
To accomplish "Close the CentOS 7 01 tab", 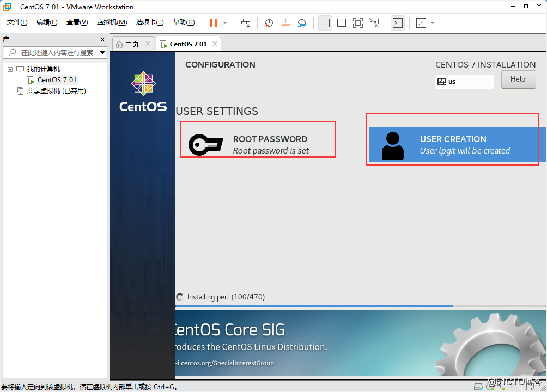I will tap(215, 44).
